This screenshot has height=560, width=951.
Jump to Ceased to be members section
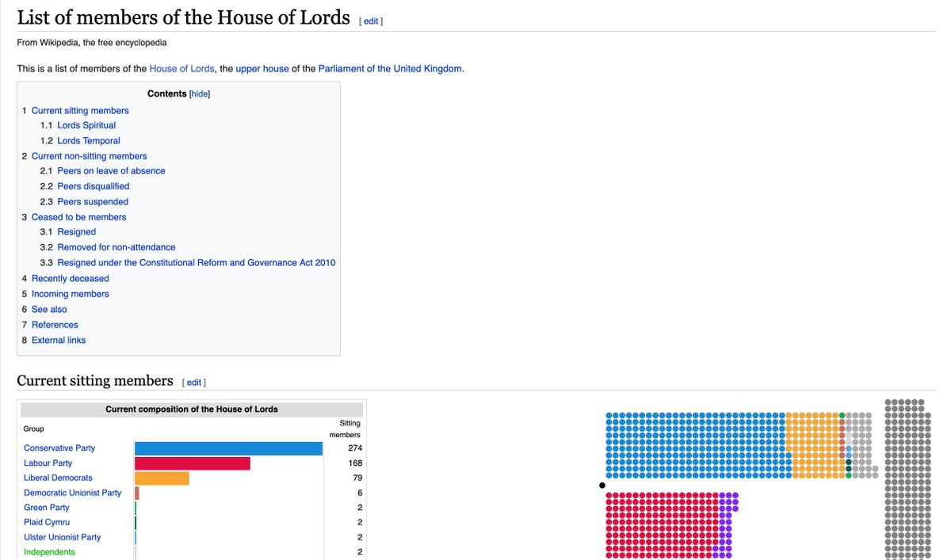point(78,217)
